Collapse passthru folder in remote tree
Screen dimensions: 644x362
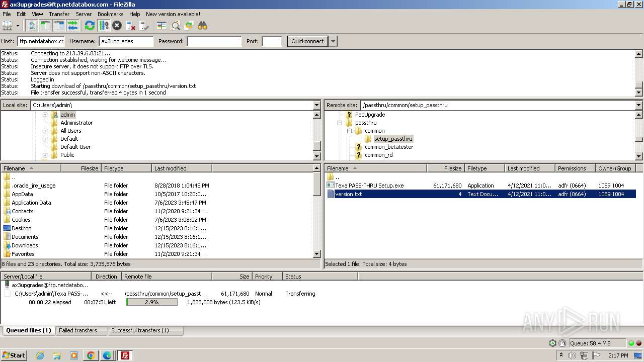click(x=340, y=123)
